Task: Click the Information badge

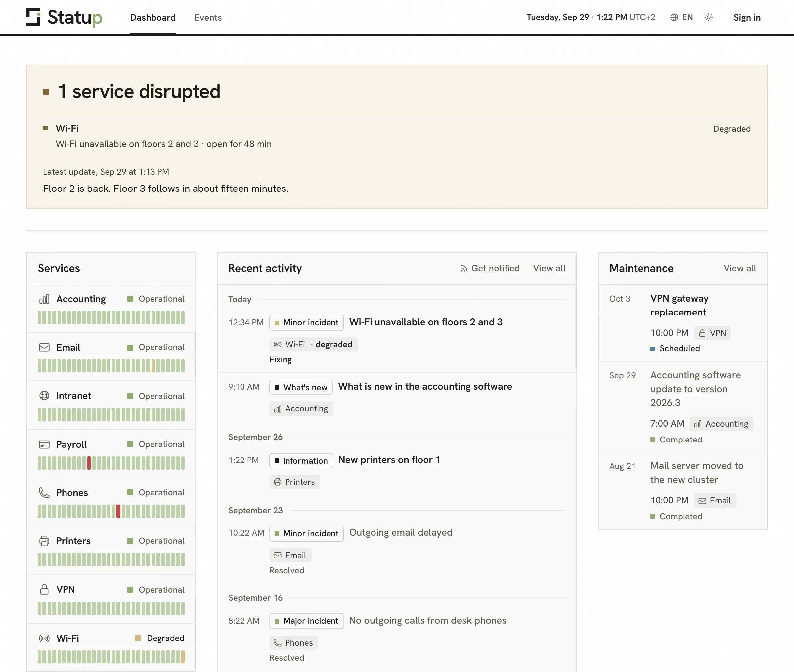Action: point(301,461)
